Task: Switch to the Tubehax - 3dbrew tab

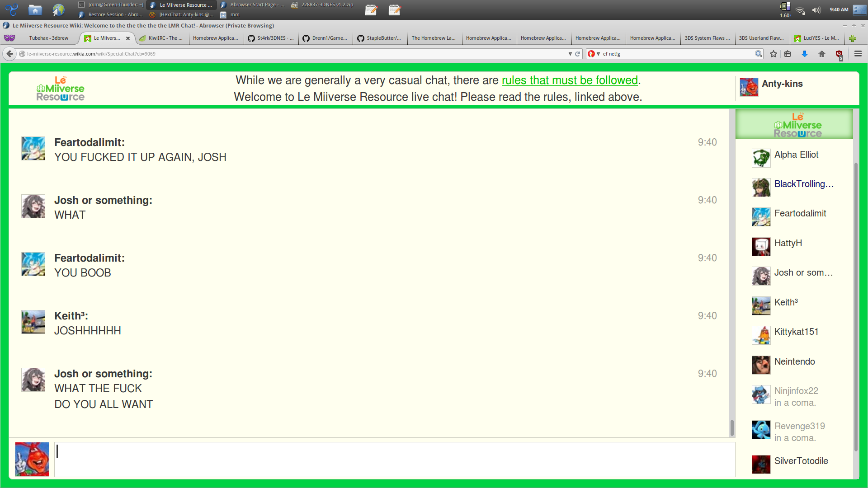Action: click(49, 38)
